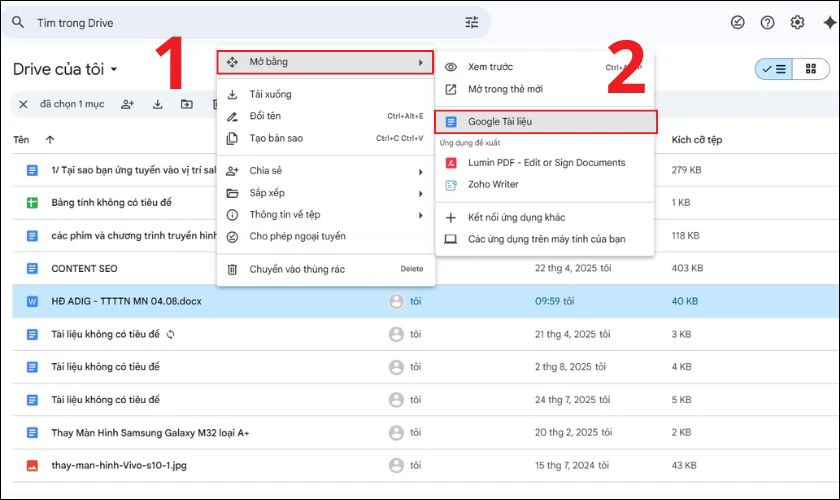Click the download toolbar icon

pyautogui.click(x=158, y=104)
